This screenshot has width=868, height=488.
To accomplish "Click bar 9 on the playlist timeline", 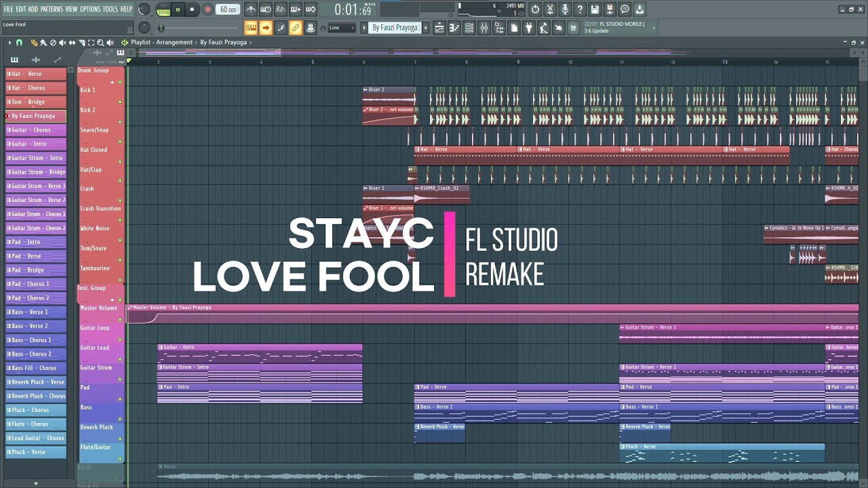I will click(518, 62).
